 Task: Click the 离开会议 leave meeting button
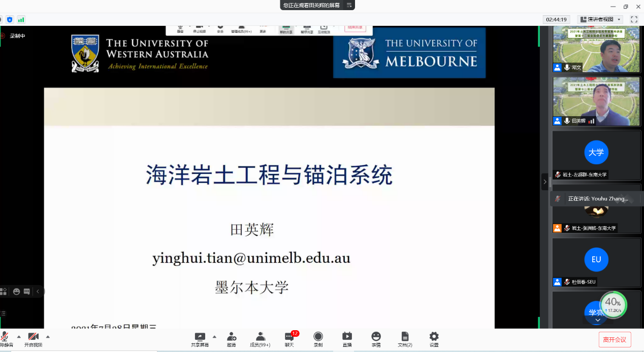[x=615, y=339]
